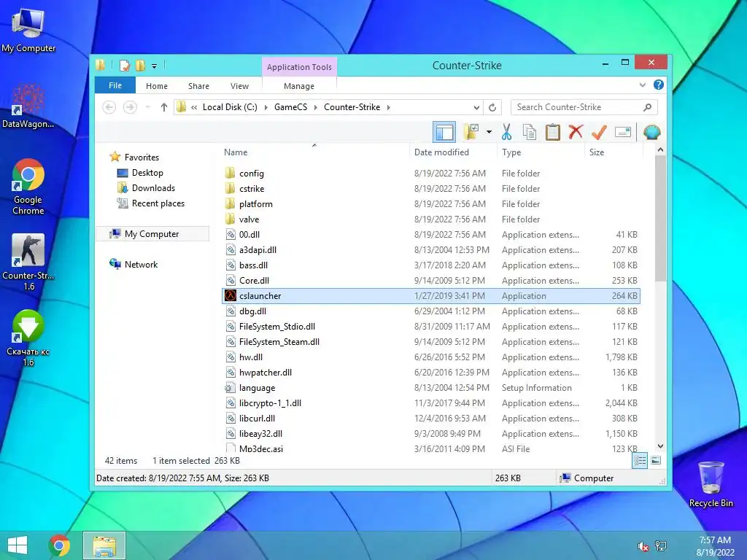Expand the arrow after GameCS breadcrumb
Screen dimensions: 747x560
tap(315, 107)
